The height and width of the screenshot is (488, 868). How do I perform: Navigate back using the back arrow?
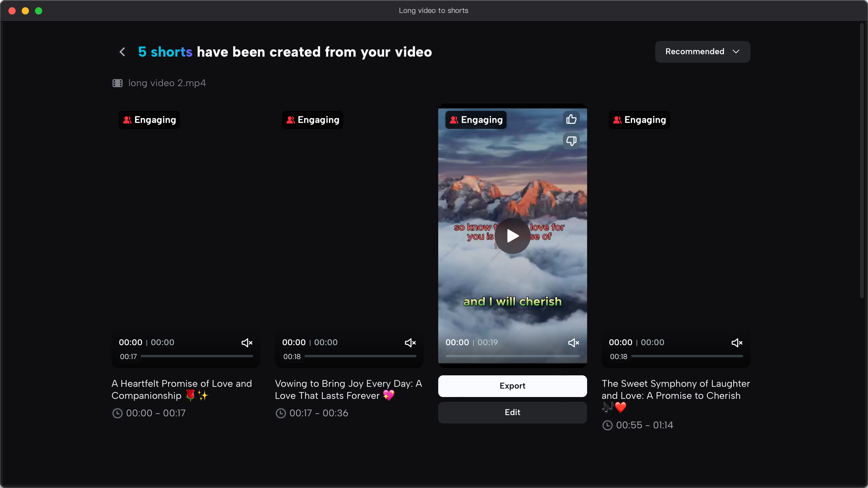point(122,52)
